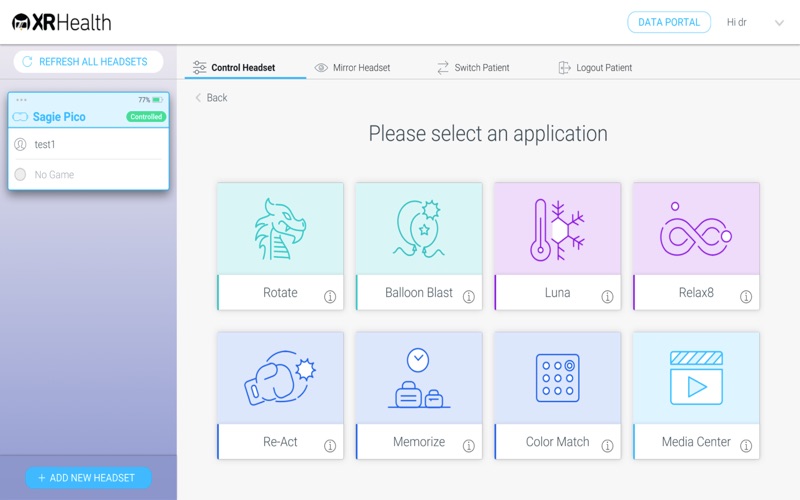Open the Media Center clapperboard icon
Viewport: 800px width, 500px height.
[696, 378]
